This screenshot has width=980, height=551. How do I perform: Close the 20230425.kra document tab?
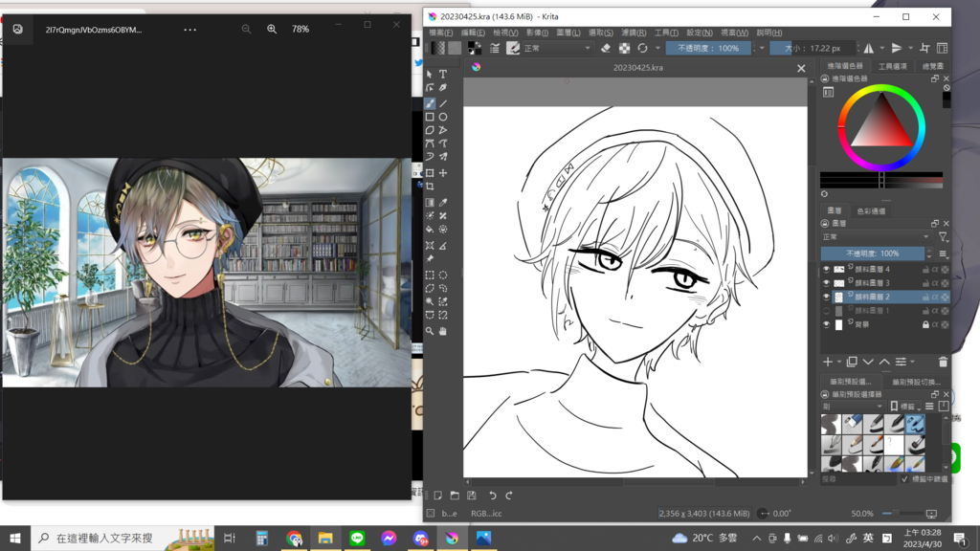click(x=801, y=68)
